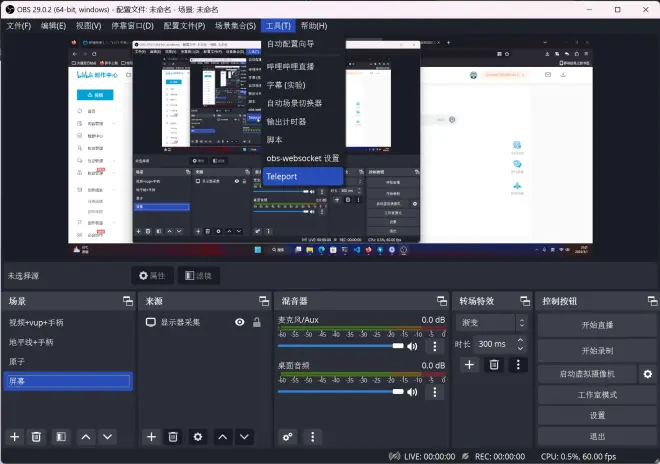Move source down in Sources panel
The width and height of the screenshot is (660, 464).
(244, 437)
